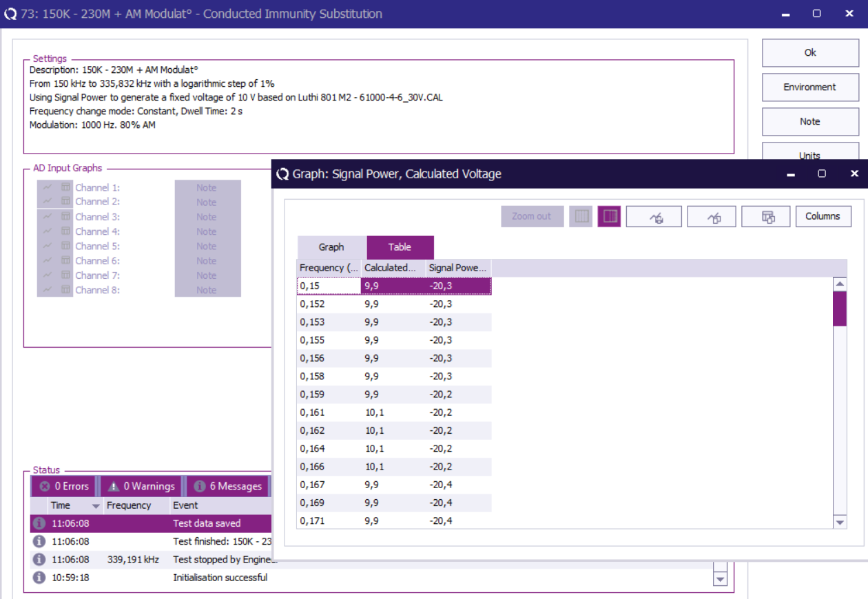Image resolution: width=868 pixels, height=599 pixels.
Task: Click the info icon of Initialisation successful row
Action: pos(39,577)
